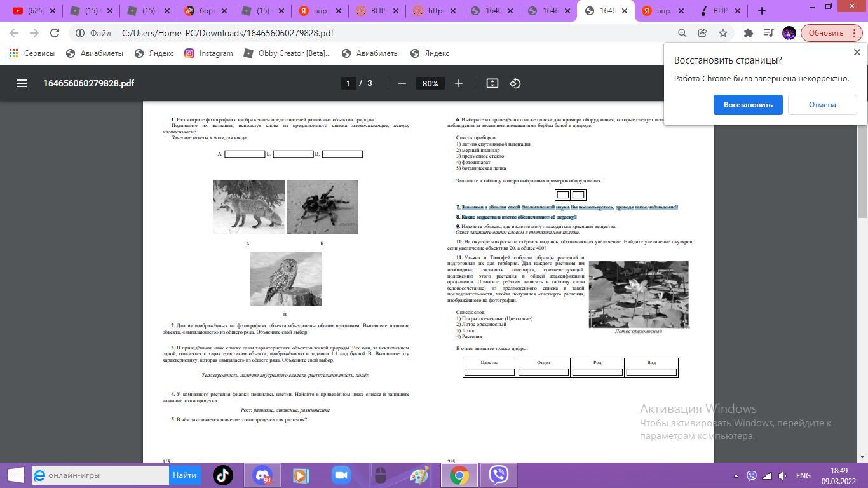
Task: Show hidden system tray icons
Action: (x=736, y=475)
